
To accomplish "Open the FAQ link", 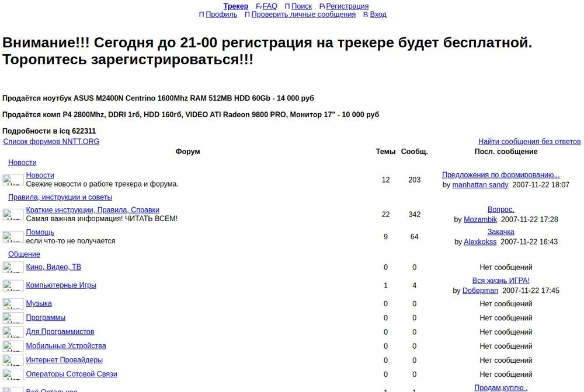I will pos(270,6).
